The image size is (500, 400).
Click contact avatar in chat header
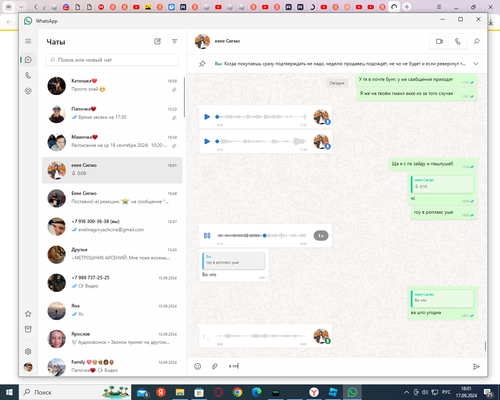click(202, 41)
